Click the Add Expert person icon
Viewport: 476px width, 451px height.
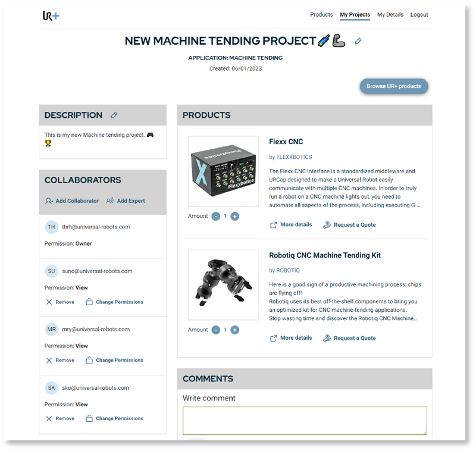(110, 201)
